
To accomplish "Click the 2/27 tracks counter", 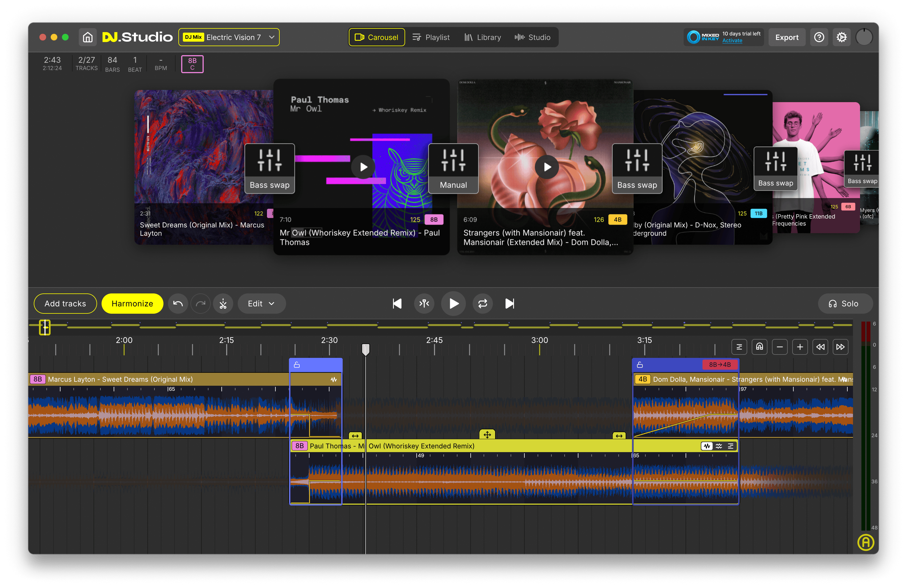I will tap(86, 63).
